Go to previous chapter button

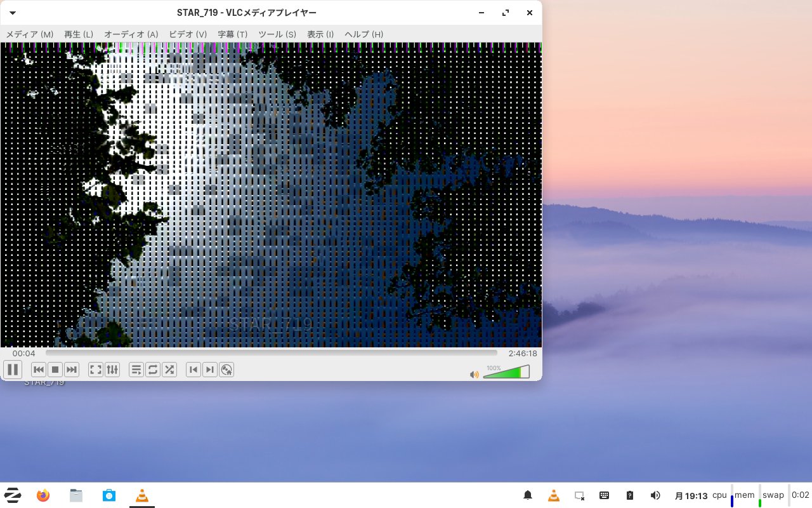193,370
